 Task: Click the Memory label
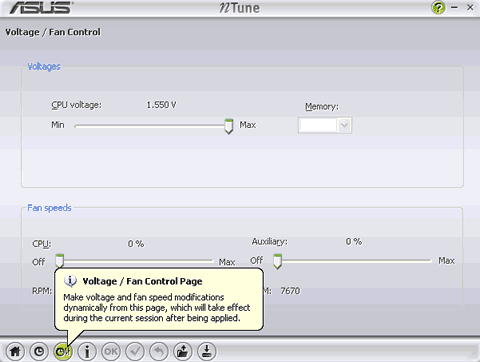[322, 107]
